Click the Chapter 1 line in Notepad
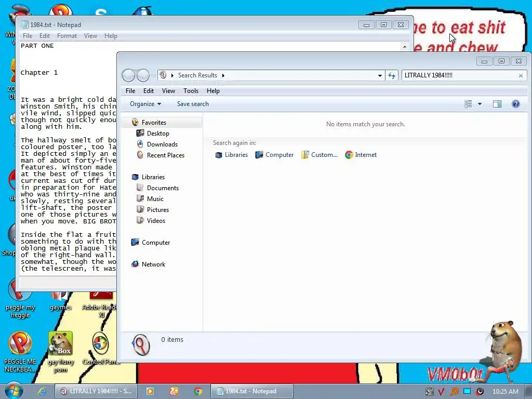The height and width of the screenshot is (399, 532). (x=39, y=73)
